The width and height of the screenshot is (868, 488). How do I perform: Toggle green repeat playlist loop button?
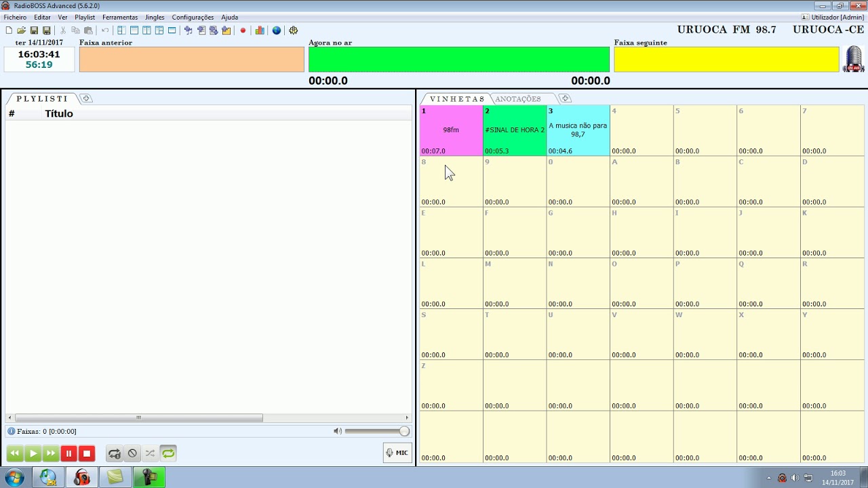click(168, 453)
